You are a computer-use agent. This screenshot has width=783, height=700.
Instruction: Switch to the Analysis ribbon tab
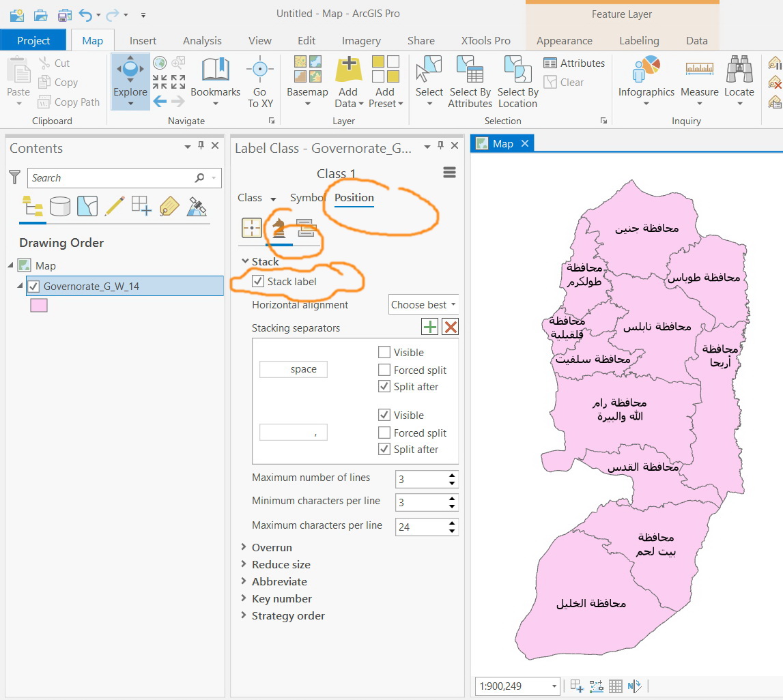tap(202, 41)
